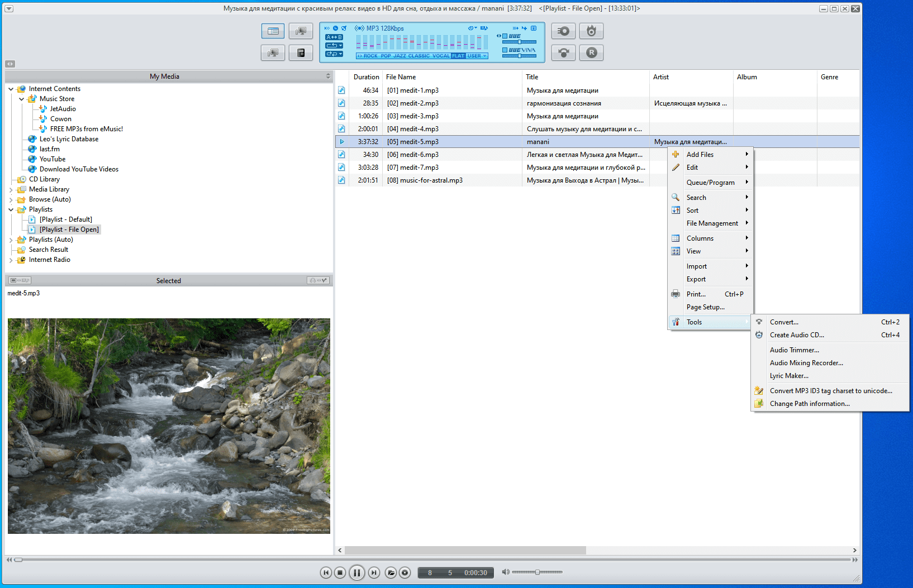This screenshot has height=588, width=913.
Task: Select the Download YouTube Videos link
Action: [x=79, y=169]
